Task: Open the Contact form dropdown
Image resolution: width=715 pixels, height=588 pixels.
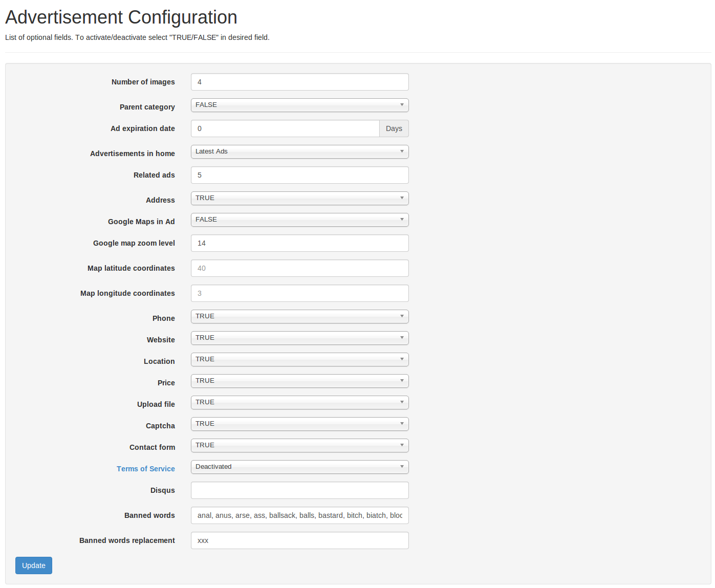Action: [x=299, y=445]
